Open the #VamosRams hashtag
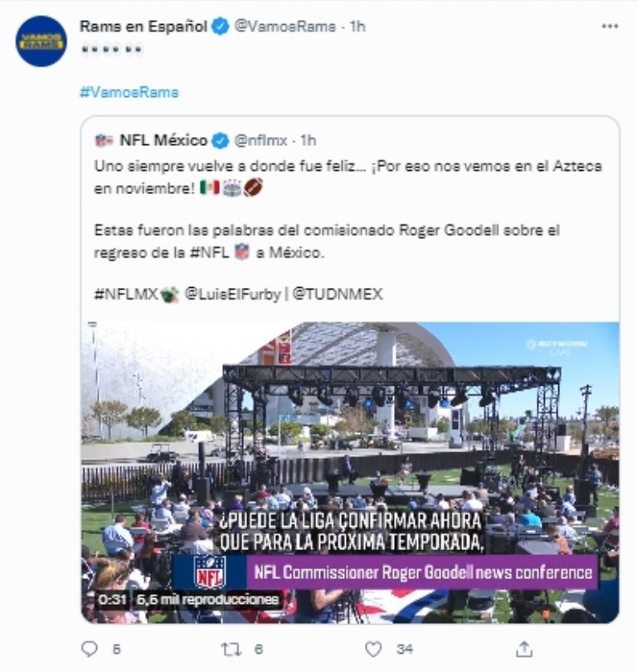637x672 pixels. 129,92
